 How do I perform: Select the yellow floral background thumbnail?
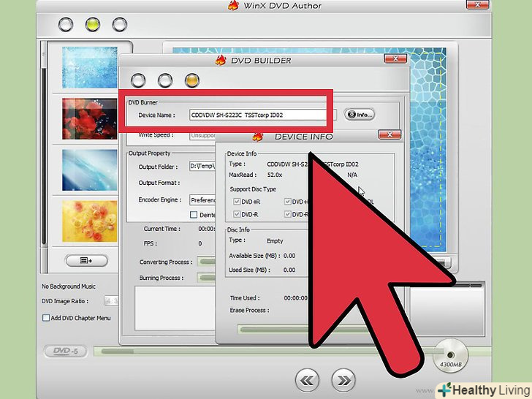click(x=90, y=221)
